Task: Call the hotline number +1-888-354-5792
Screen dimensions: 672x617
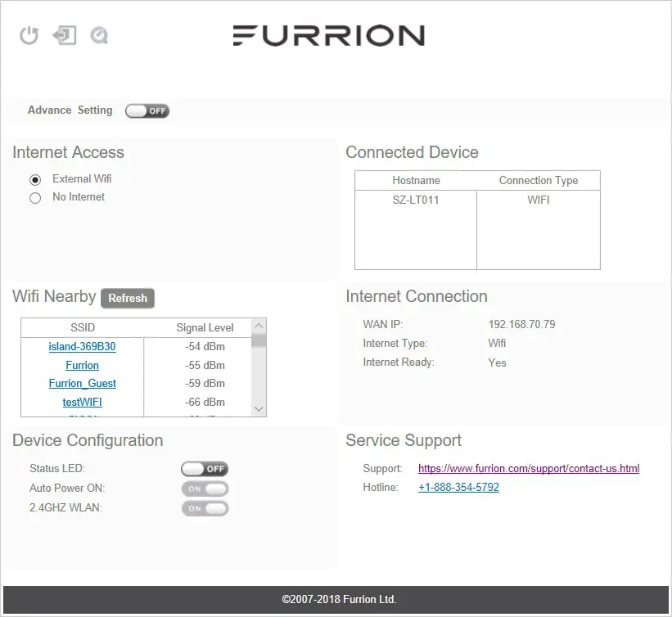Action: point(458,487)
